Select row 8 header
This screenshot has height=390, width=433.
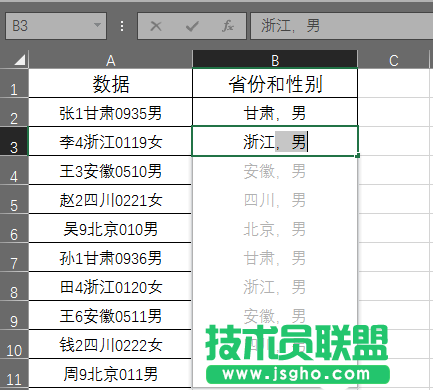(14, 286)
